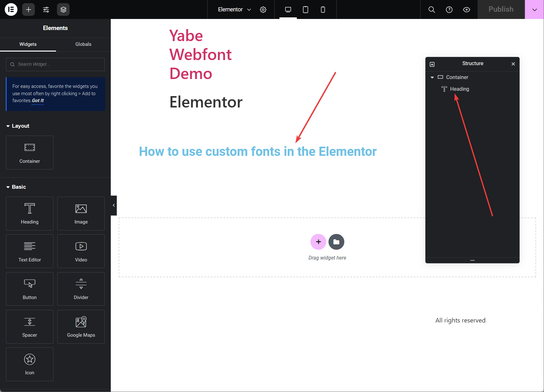Image resolution: width=544 pixels, height=392 pixels.
Task: Click the Structure panel resize handle dots
Action: 472,260
